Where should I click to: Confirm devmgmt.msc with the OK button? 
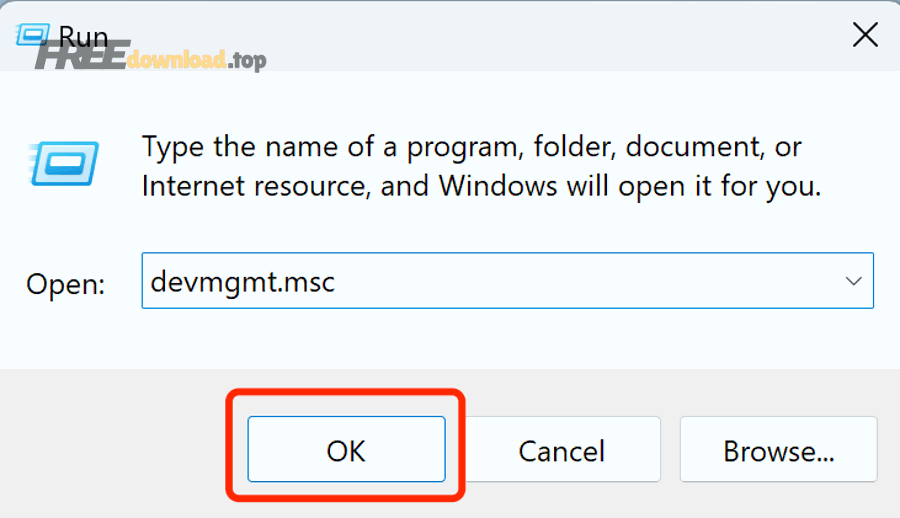coord(346,449)
